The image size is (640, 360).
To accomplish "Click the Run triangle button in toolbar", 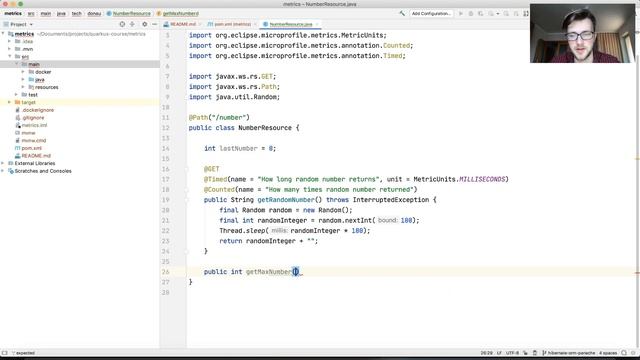I will 461,13.
